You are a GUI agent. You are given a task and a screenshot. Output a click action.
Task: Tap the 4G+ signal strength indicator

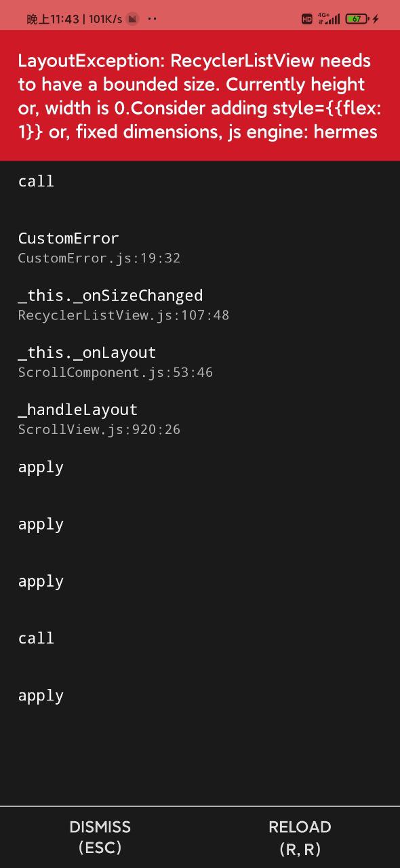click(331, 19)
